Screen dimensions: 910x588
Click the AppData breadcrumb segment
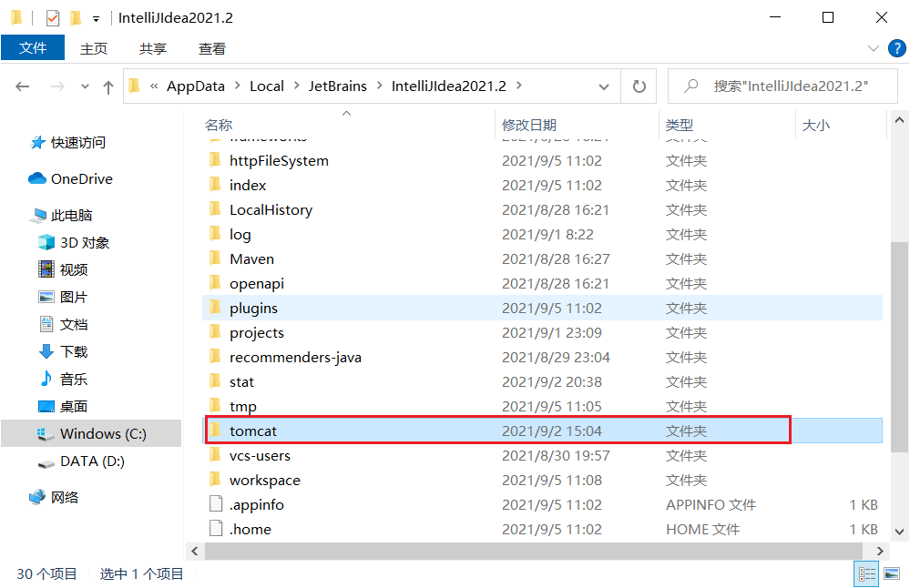coord(196,86)
